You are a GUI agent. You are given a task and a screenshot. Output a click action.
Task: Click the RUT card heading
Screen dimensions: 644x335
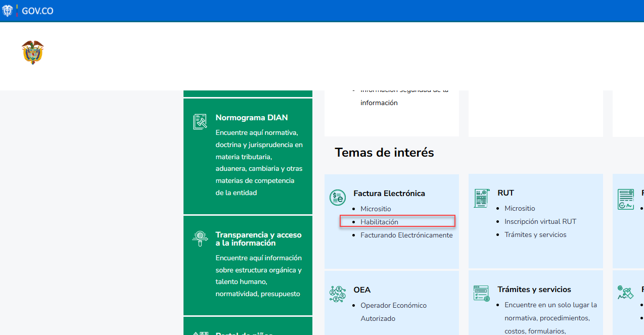coord(505,193)
